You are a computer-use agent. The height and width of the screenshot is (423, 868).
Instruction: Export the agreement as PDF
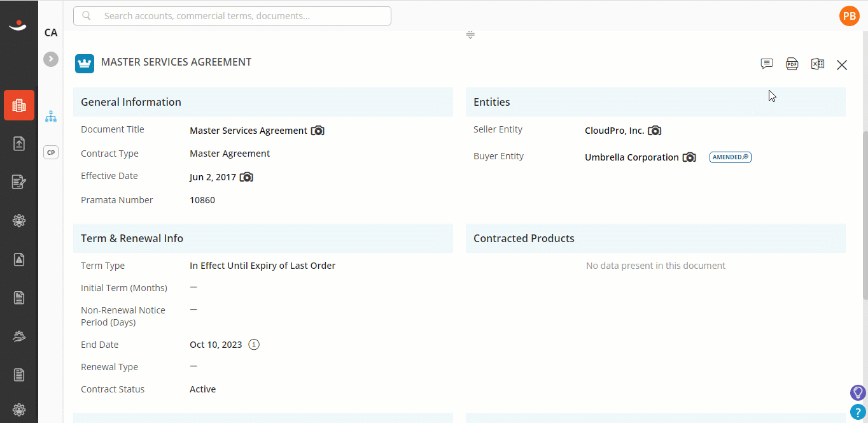[792, 64]
